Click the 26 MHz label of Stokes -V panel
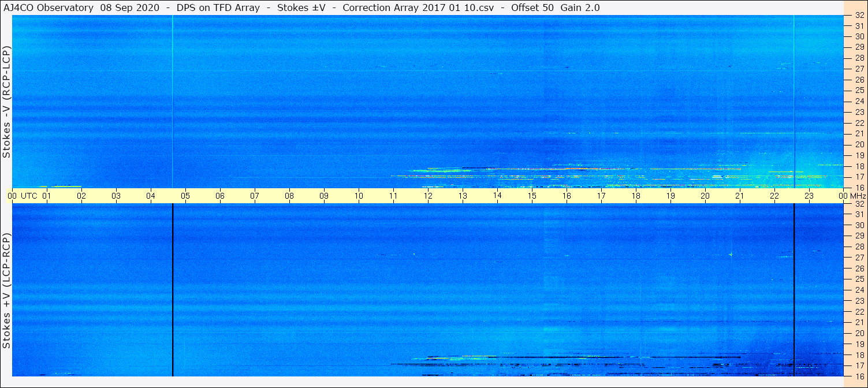The image size is (868, 388). tap(859, 79)
